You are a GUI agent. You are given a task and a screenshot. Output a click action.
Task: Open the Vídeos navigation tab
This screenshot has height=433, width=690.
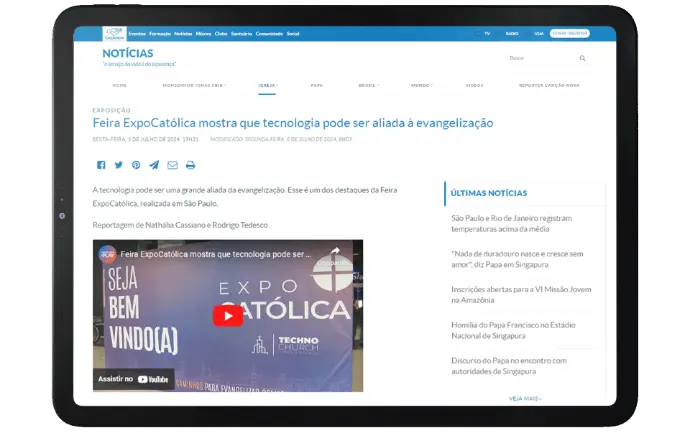(x=474, y=85)
